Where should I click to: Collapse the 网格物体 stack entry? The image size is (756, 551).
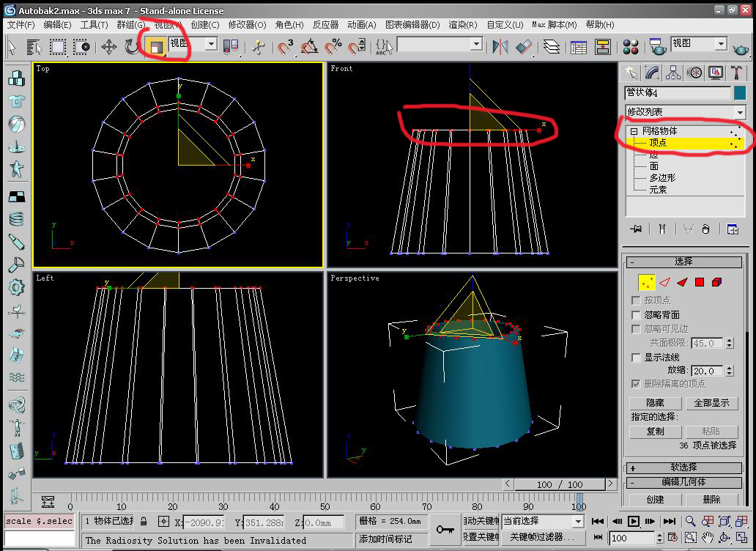[x=634, y=131]
